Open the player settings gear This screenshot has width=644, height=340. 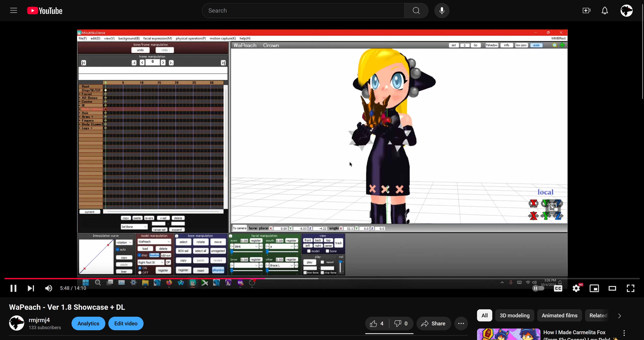click(x=576, y=288)
